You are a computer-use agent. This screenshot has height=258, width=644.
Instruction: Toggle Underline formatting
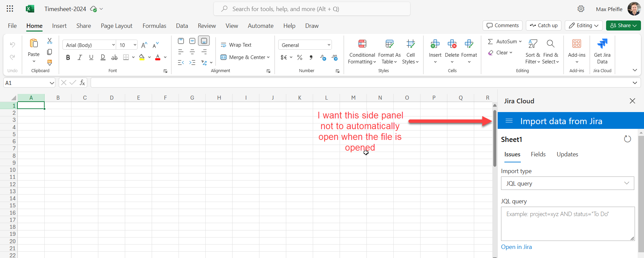91,57
